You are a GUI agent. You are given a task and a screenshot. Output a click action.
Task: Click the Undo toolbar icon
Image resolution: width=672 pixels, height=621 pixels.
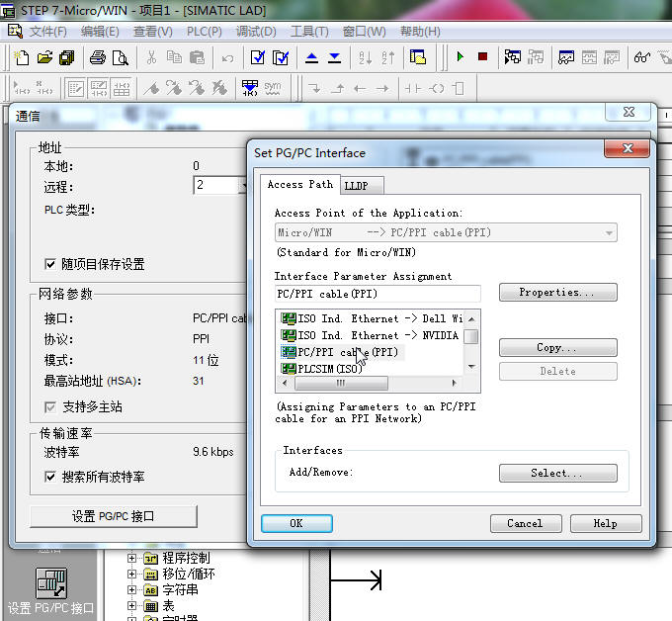[227, 58]
